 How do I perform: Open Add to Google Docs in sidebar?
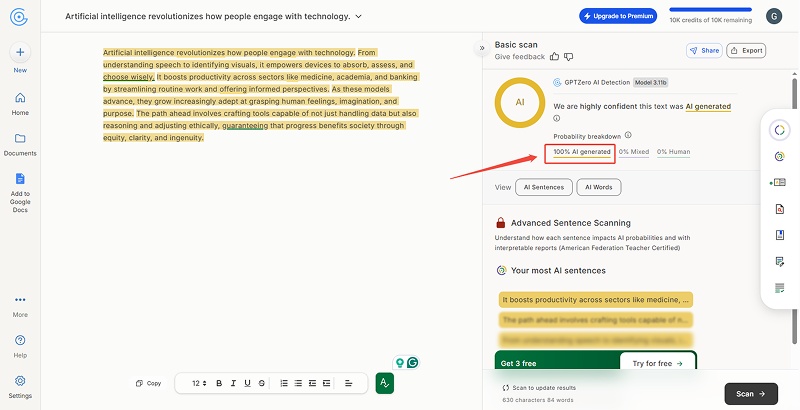coord(20,178)
